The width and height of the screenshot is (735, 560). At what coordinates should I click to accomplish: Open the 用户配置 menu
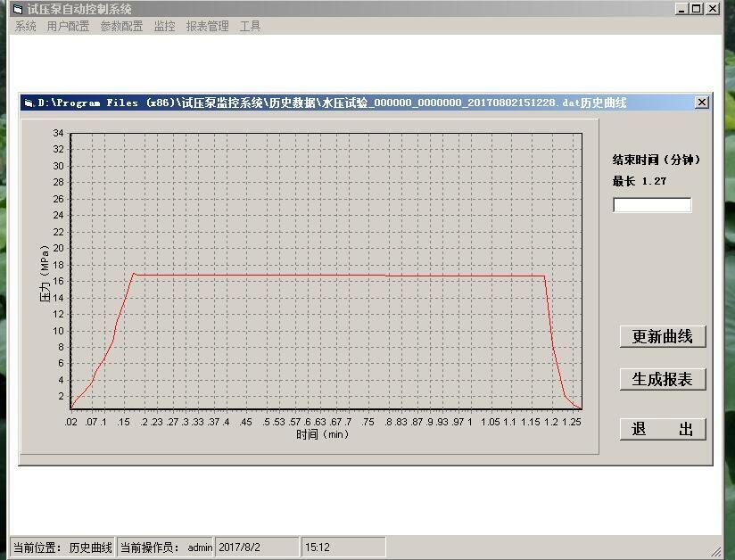(x=68, y=27)
